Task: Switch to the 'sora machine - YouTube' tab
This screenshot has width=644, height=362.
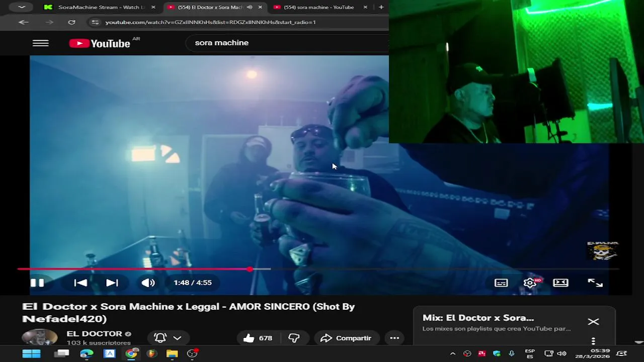Action: click(319, 7)
